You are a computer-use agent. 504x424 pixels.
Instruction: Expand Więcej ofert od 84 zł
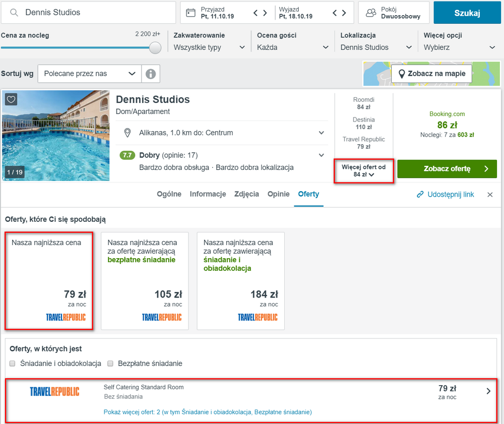[x=363, y=171]
